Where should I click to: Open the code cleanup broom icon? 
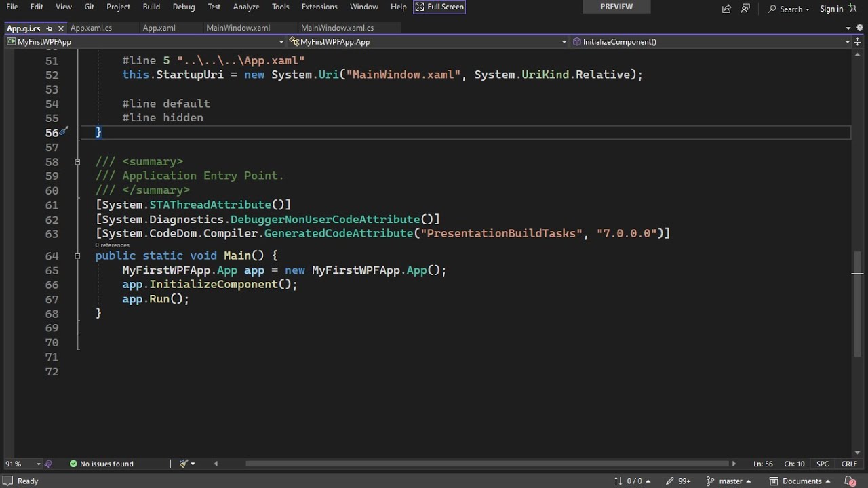(184, 464)
